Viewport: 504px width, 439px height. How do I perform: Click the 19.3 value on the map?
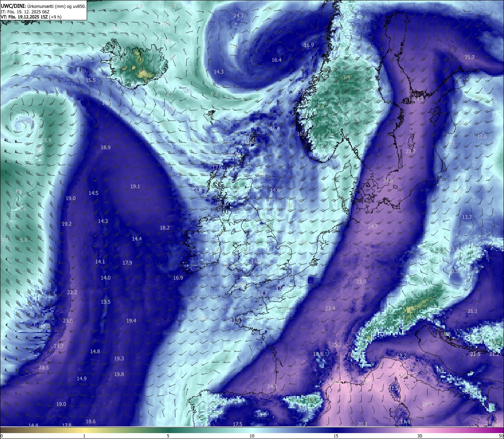(119, 358)
